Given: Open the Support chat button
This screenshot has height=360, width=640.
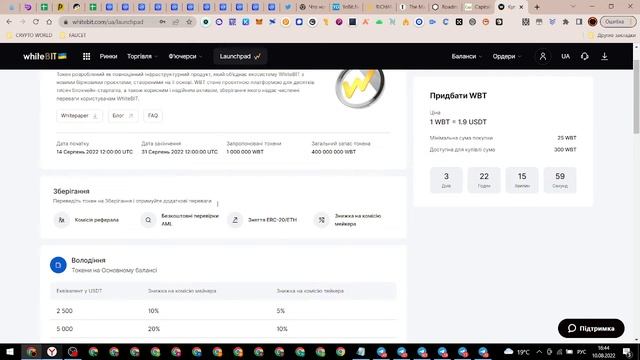Looking at the screenshot, I should point(591,328).
